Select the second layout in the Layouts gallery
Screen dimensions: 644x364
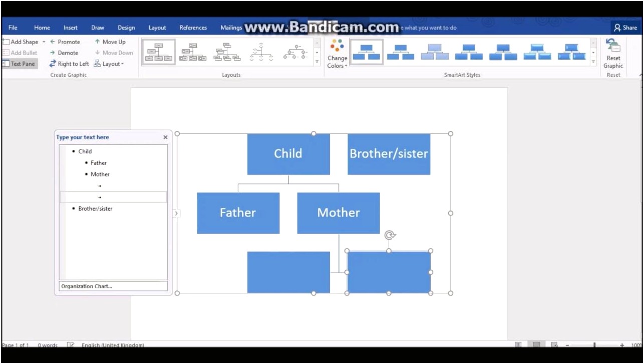click(x=193, y=52)
